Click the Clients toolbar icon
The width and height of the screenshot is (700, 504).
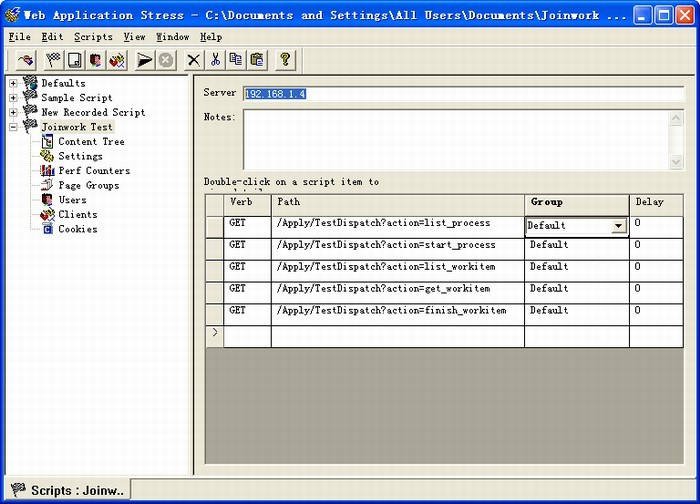(117, 60)
